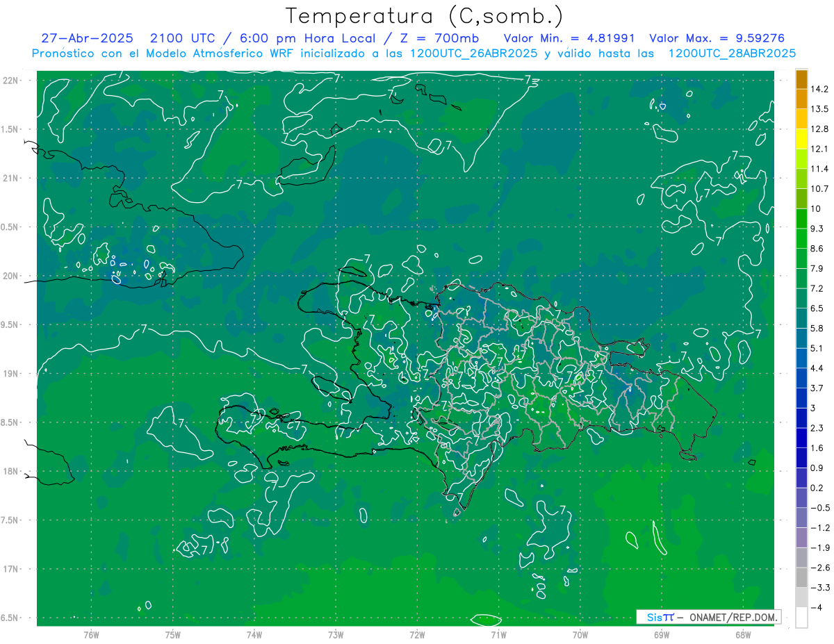
Task: Click the "21N" latitude axis label
Action: pos(10,179)
